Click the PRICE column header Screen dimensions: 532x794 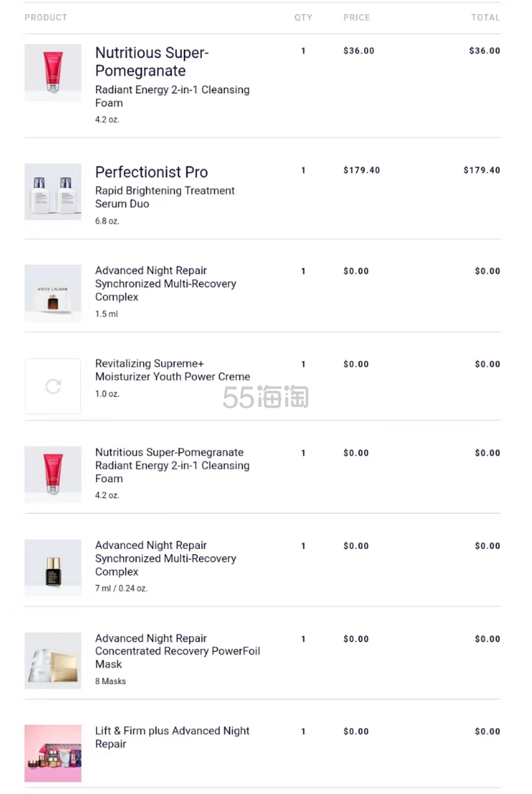(x=357, y=18)
